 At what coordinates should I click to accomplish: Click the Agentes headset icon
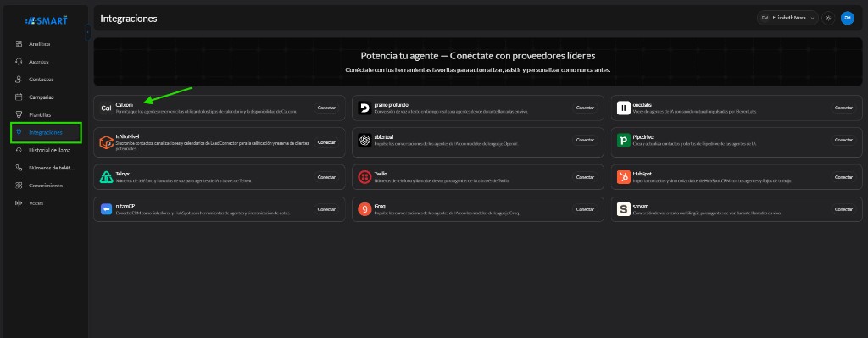19,61
